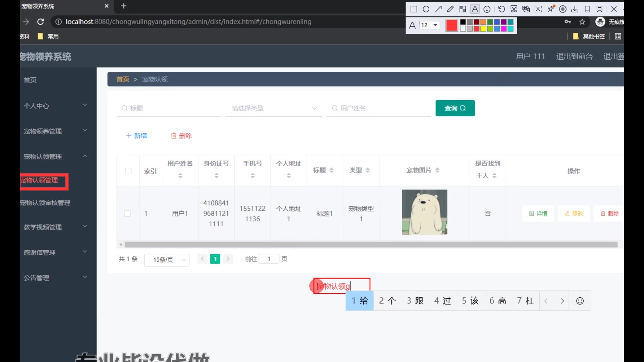
Task: Select IME candidate 1 给
Action: pyautogui.click(x=360, y=301)
